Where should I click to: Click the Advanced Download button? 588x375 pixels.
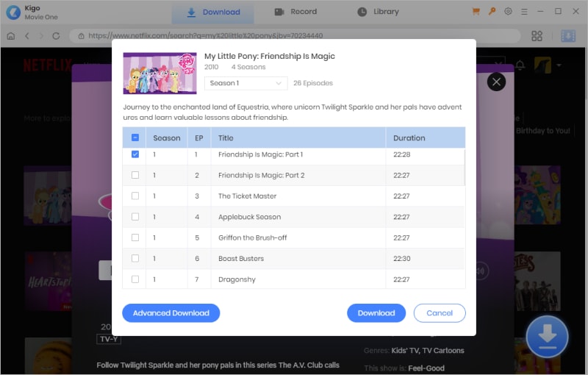[x=171, y=312]
